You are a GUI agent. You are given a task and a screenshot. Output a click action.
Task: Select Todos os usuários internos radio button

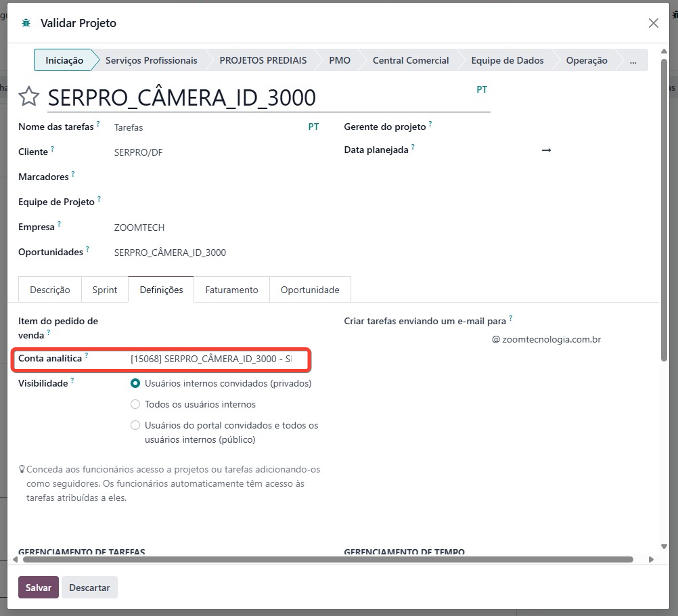click(135, 404)
